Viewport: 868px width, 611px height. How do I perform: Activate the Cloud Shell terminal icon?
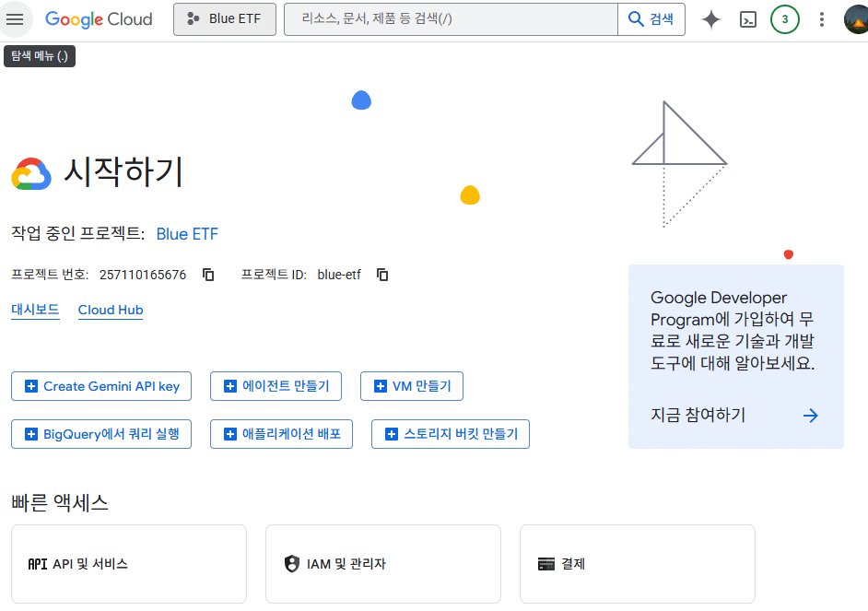tap(748, 18)
